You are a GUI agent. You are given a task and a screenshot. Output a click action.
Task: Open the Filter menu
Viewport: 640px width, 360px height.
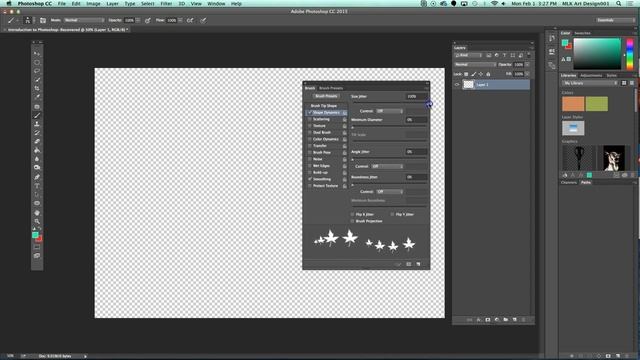[x=166, y=4]
